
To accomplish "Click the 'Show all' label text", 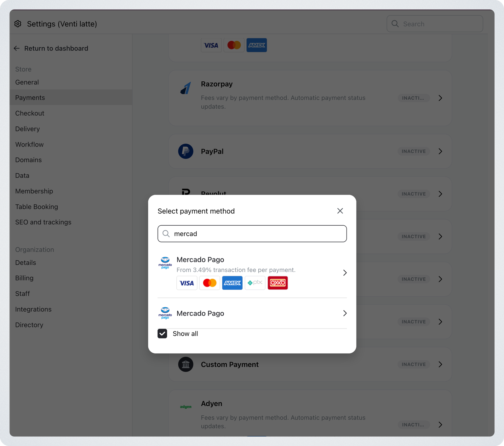I will point(186,334).
